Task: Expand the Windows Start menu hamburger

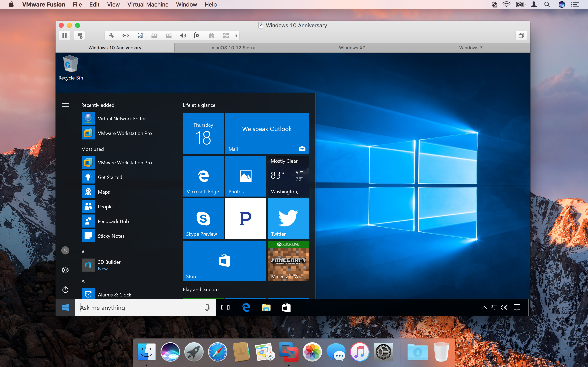Action: coord(65,105)
